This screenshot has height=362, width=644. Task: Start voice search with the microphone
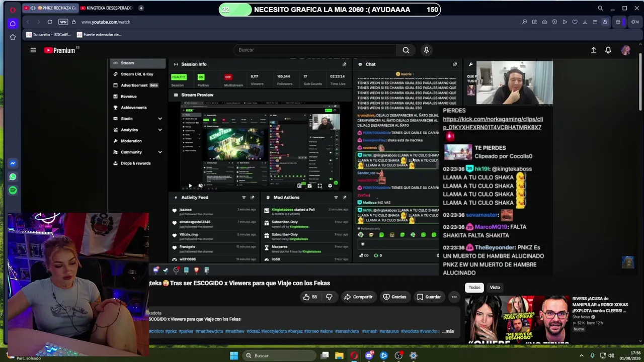click(426, 50)
